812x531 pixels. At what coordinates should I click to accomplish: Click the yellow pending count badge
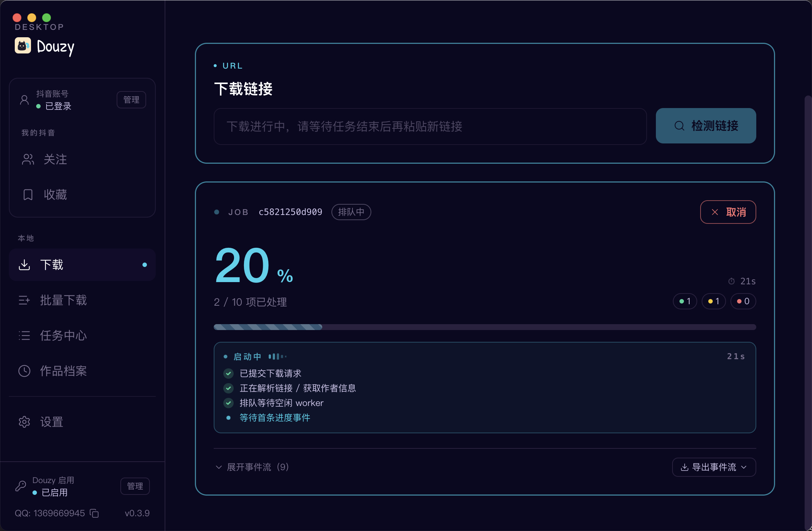713,301
